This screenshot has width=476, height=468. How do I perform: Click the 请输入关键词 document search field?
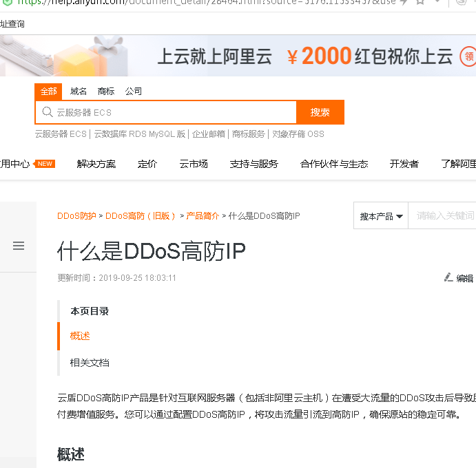pyautogui.click(x=444, y=216)
